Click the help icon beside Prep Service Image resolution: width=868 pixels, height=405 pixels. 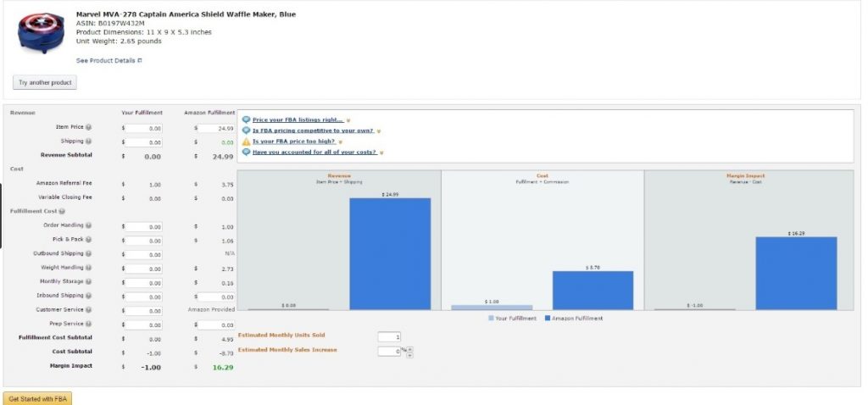click(x=88, y=324)
